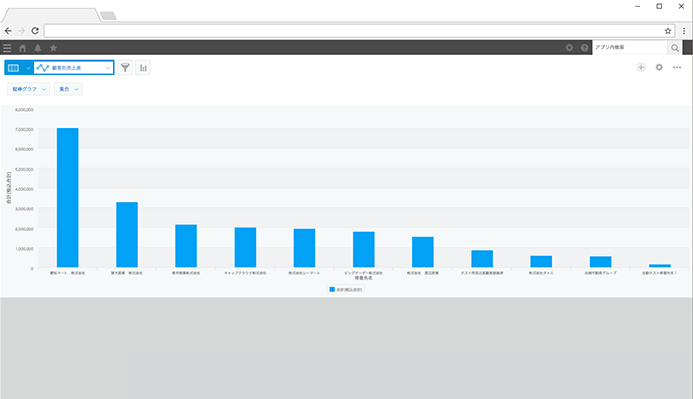
Task: Click the second bar above 3,000,000
Action: [127, 235]
